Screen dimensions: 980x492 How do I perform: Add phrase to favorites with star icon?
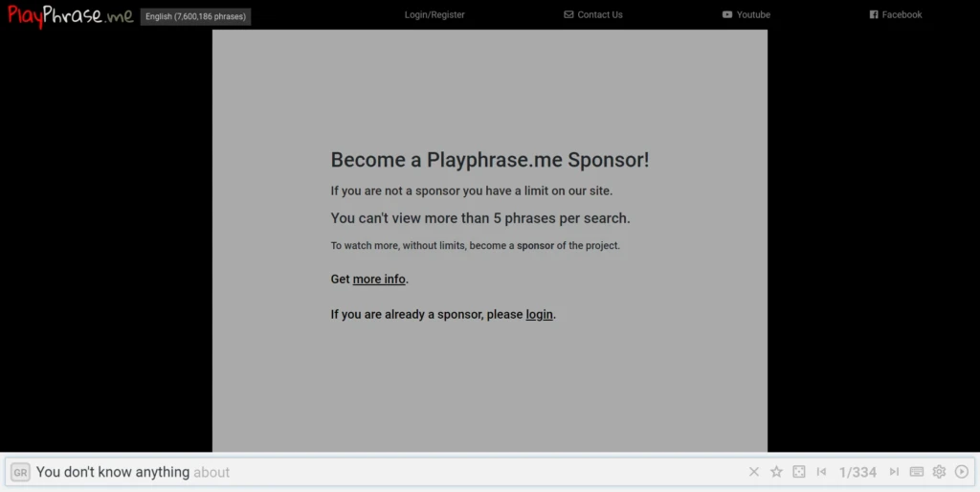coord(776,472)
